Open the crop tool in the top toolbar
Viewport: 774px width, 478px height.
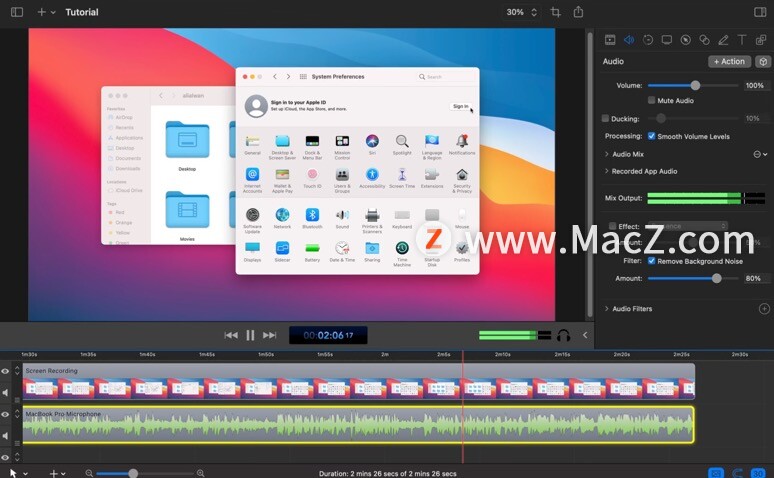[555, 12]
